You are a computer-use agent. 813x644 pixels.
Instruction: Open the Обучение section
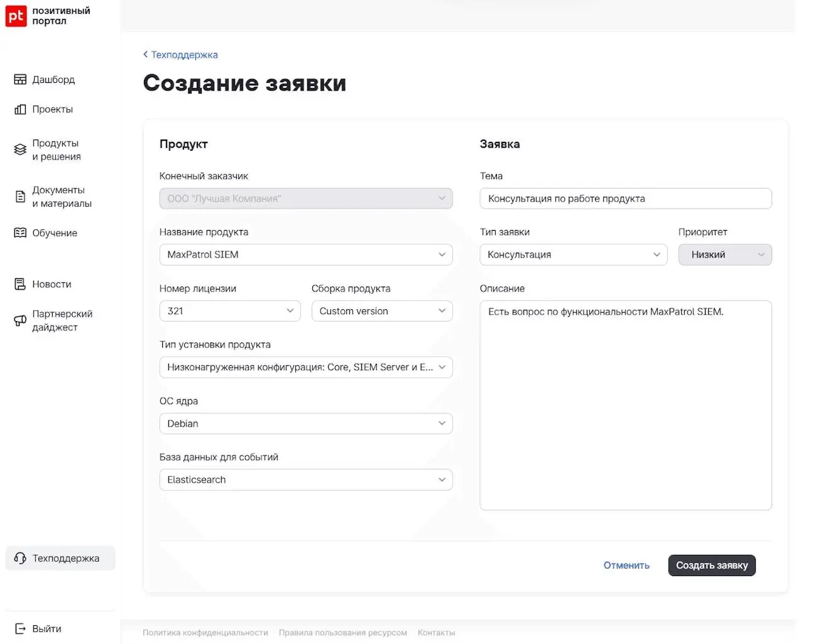(x=55, y=233)
